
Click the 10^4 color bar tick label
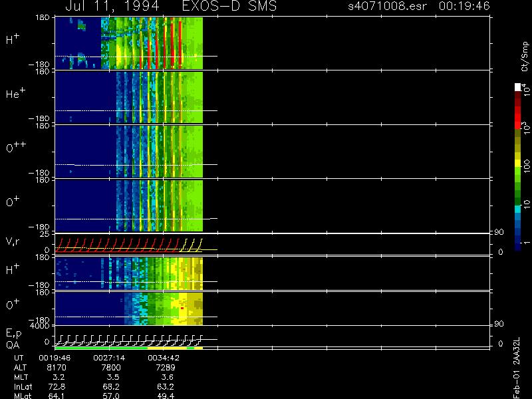526,89
